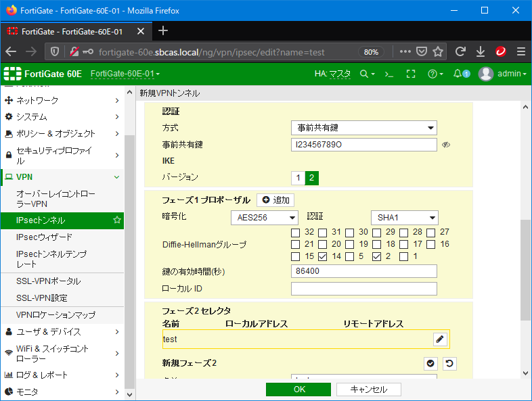Revert new phase 2 with undo icon

click(449, 364)
